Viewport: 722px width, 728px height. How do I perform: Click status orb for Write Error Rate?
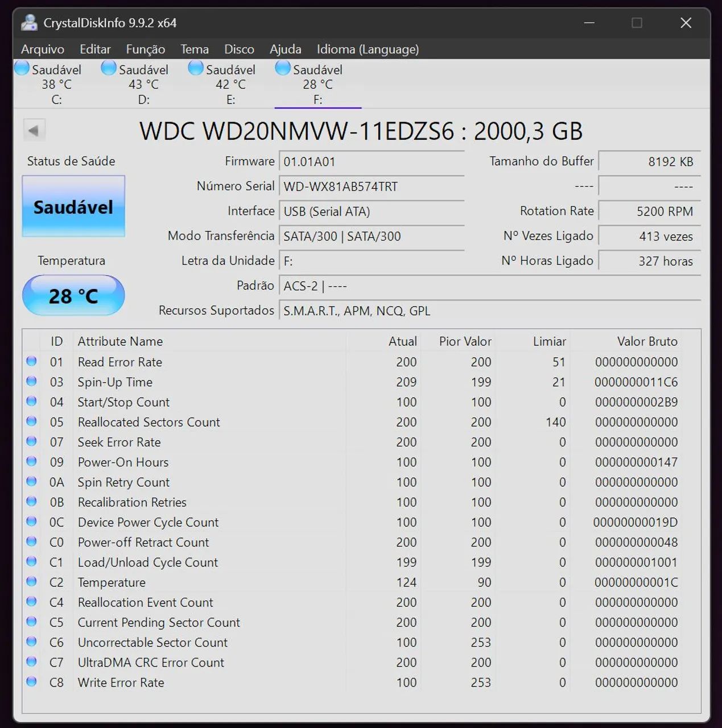tap(31, 681)
